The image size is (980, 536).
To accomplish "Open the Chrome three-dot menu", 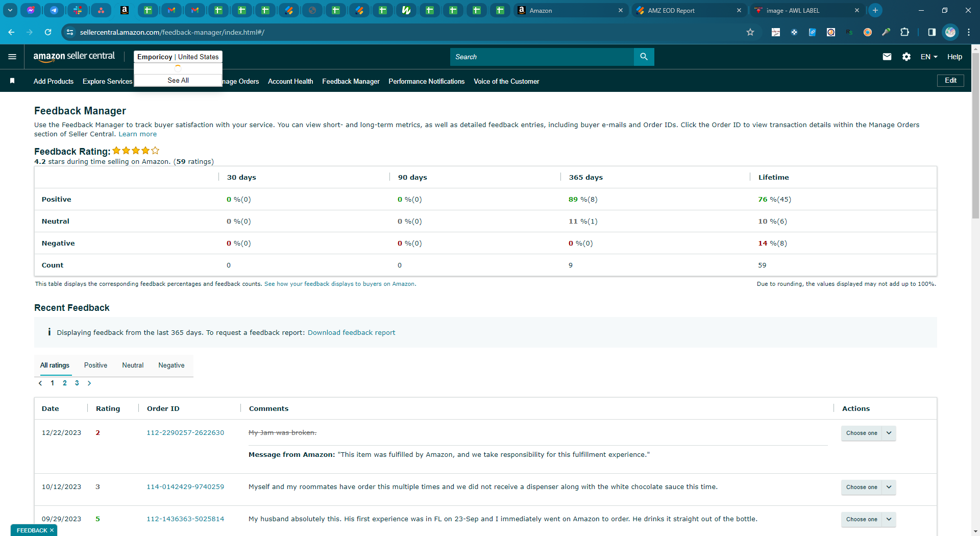I will click(x=969, y=32).
